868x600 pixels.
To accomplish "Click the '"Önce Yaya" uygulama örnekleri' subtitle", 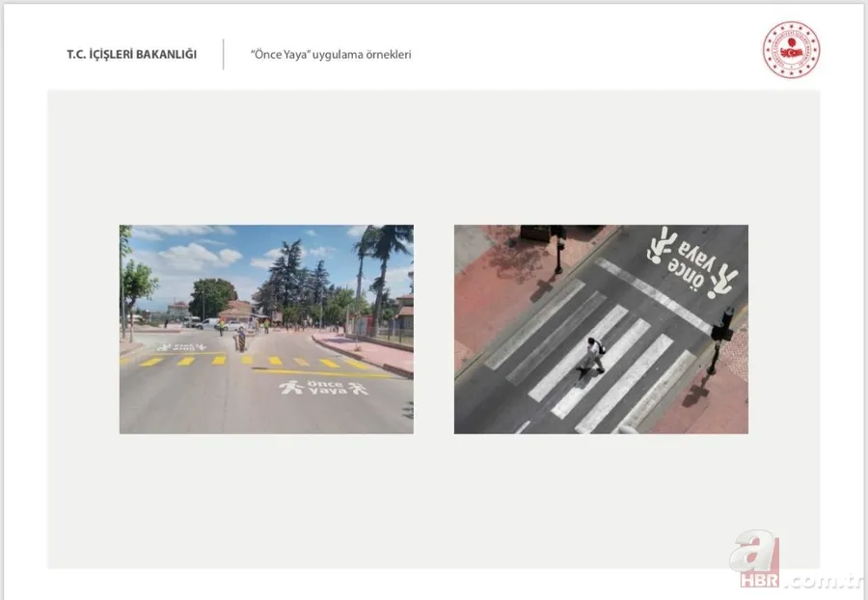I will click(x=331, y=55).
